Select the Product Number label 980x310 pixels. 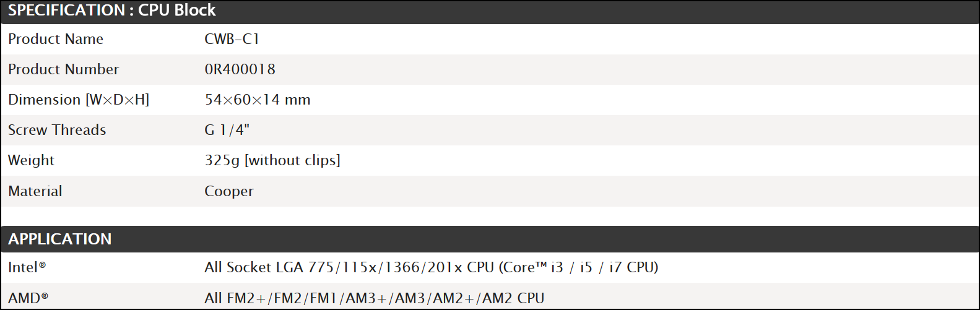tap(64, 69)
